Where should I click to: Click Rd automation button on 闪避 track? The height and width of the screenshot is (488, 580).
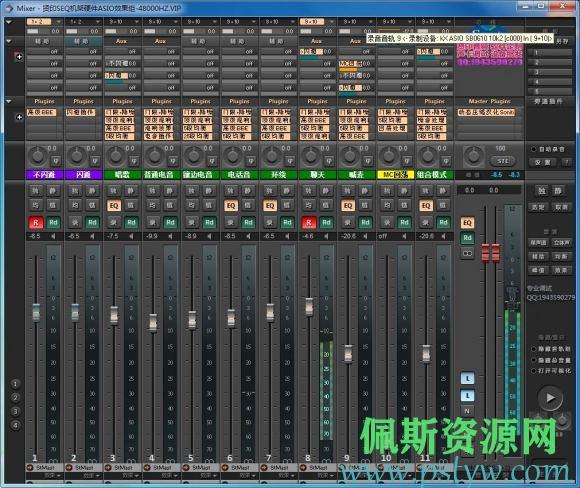[x=92, y=222]
